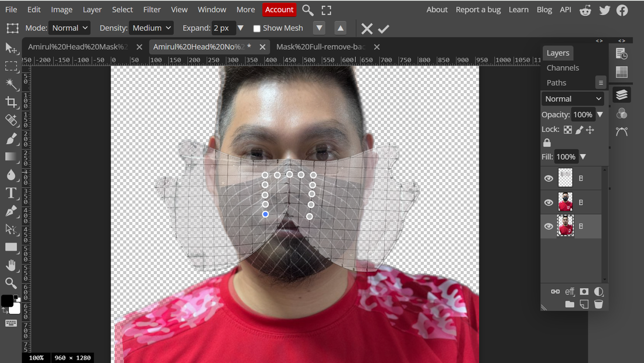Open the Filter menu
The image size is (644, 363).
(152, 9)
